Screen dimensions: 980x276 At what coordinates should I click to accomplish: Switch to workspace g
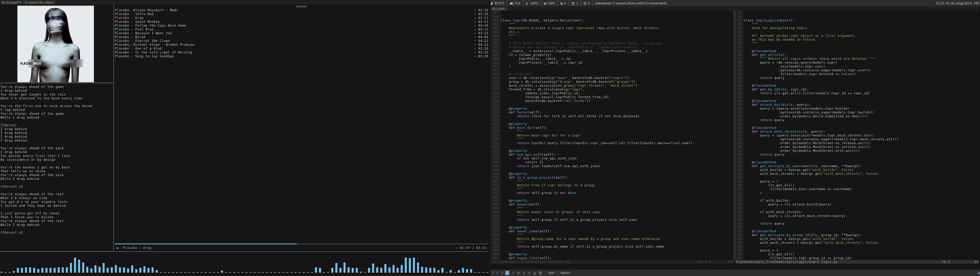click(534, 273)
